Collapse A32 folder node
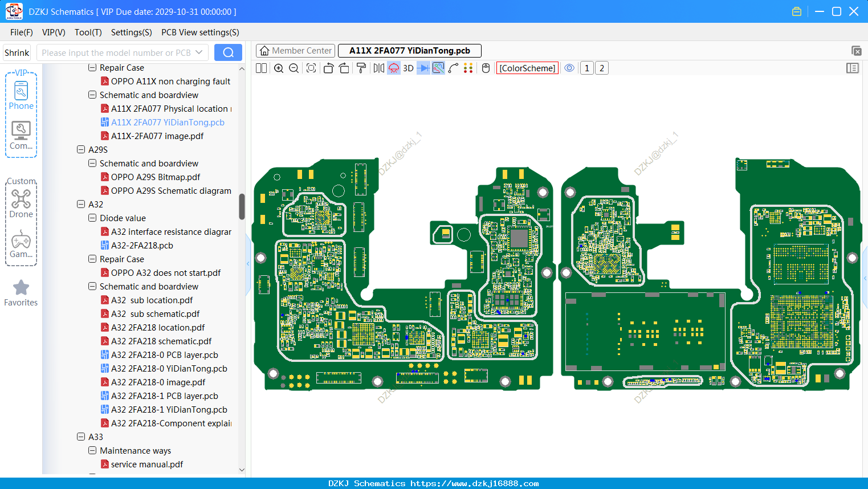This screenshot has height=489, width=868. [x=81, y=205]
